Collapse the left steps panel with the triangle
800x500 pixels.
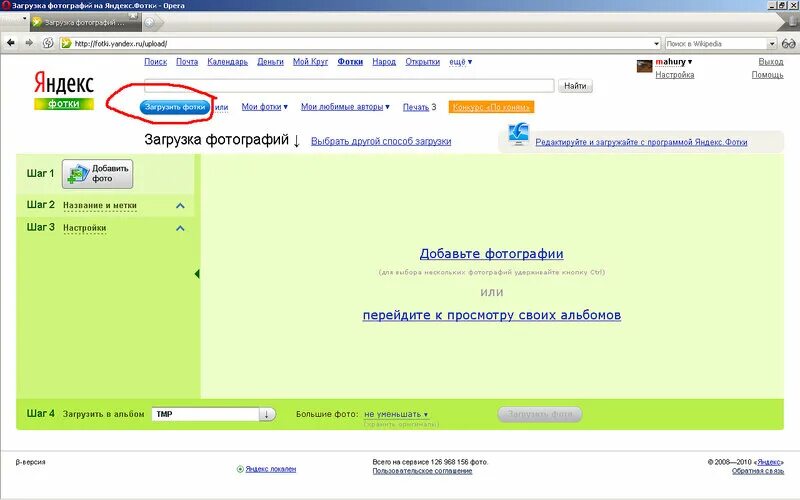[x=197, y=274]
